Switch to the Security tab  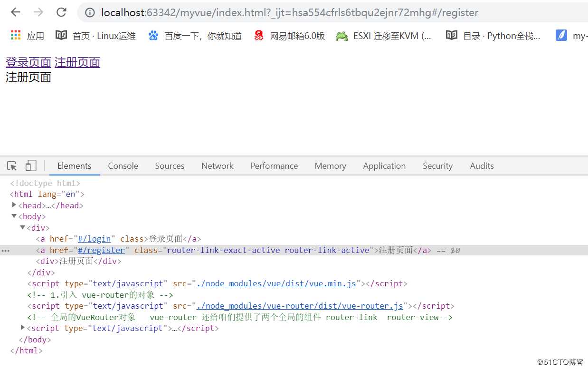[437, 166]
